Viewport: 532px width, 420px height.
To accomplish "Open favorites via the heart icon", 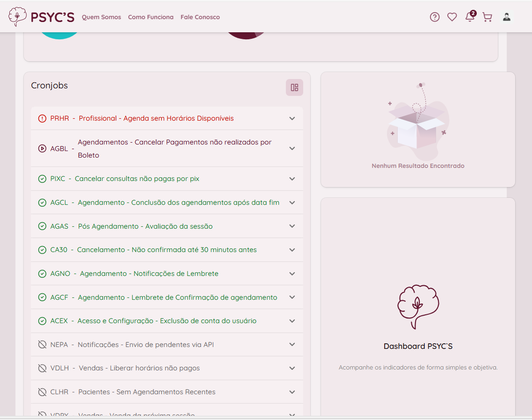I will 452,17.
